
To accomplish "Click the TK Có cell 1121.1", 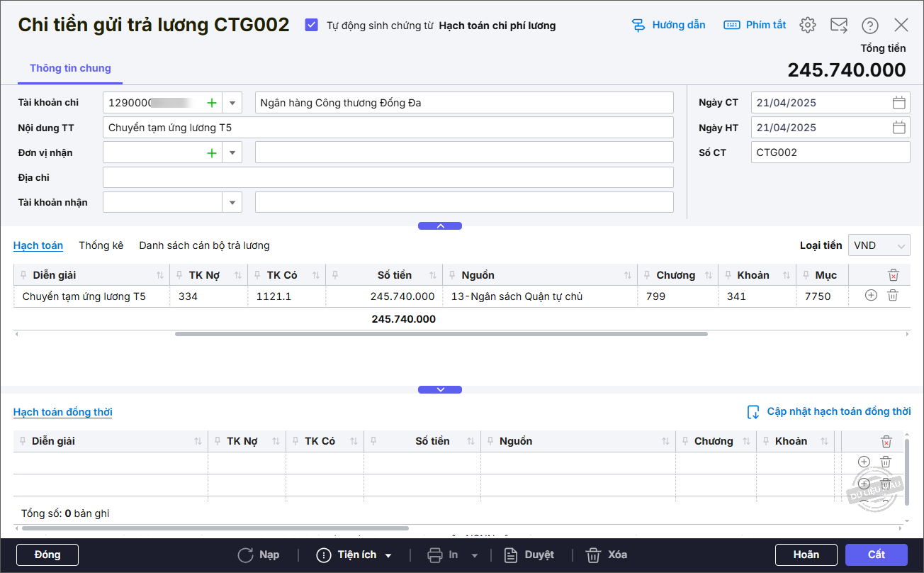I will pos(287,296).
